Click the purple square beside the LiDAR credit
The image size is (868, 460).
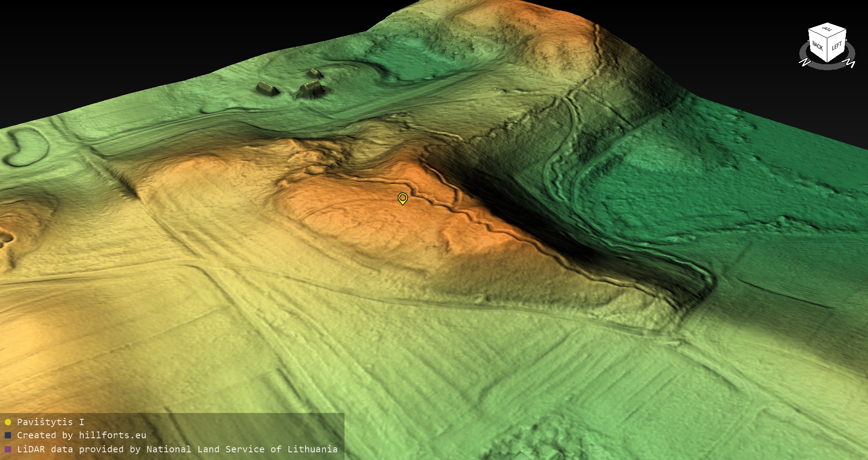(x=8, y=450)
